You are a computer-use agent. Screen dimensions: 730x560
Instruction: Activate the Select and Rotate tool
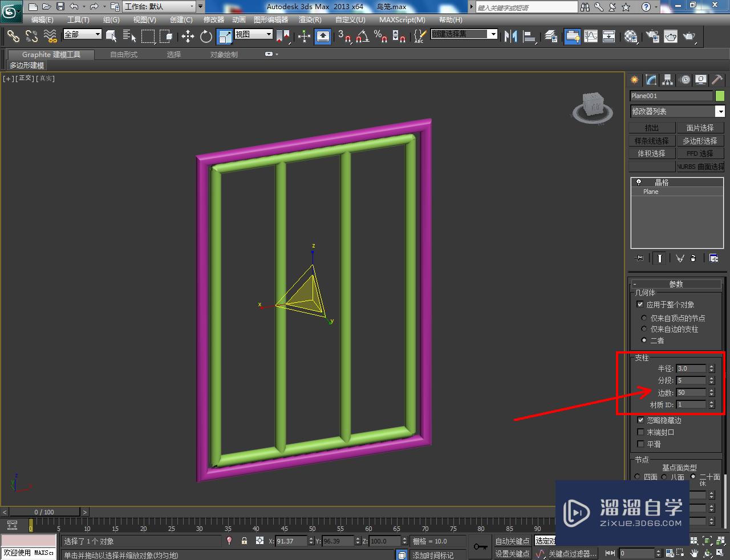pos(206,36)
